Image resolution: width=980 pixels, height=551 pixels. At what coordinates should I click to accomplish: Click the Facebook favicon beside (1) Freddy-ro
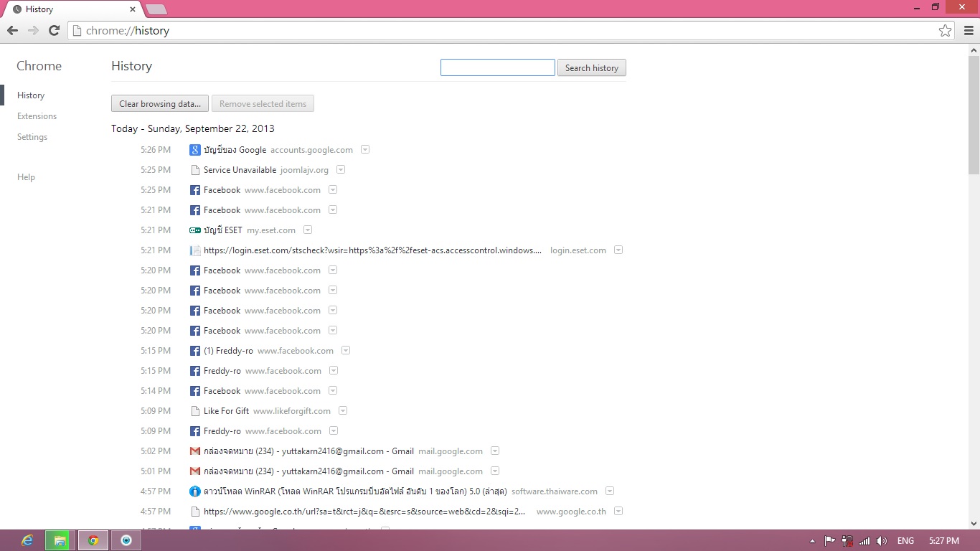[194, 351]
